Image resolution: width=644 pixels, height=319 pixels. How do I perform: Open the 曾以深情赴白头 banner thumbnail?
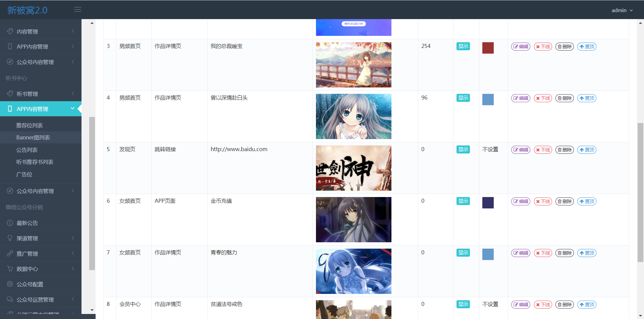point(354,116)
